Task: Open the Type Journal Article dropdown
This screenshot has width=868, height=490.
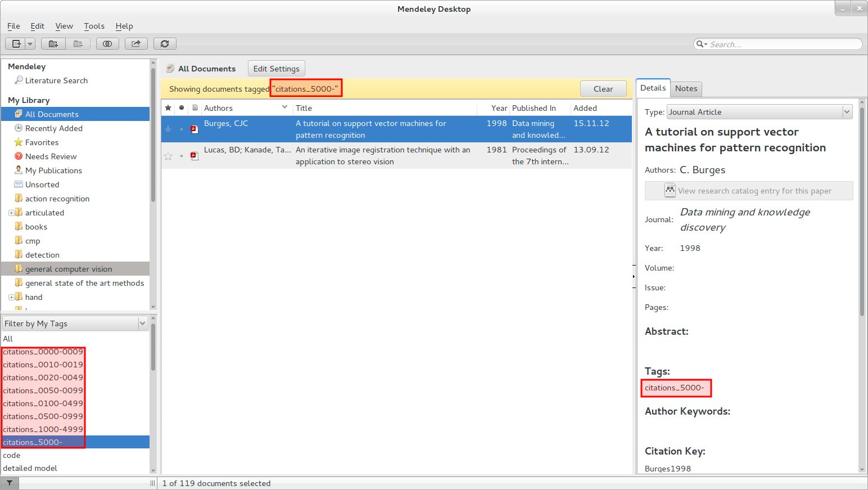Action: (759, 112)
